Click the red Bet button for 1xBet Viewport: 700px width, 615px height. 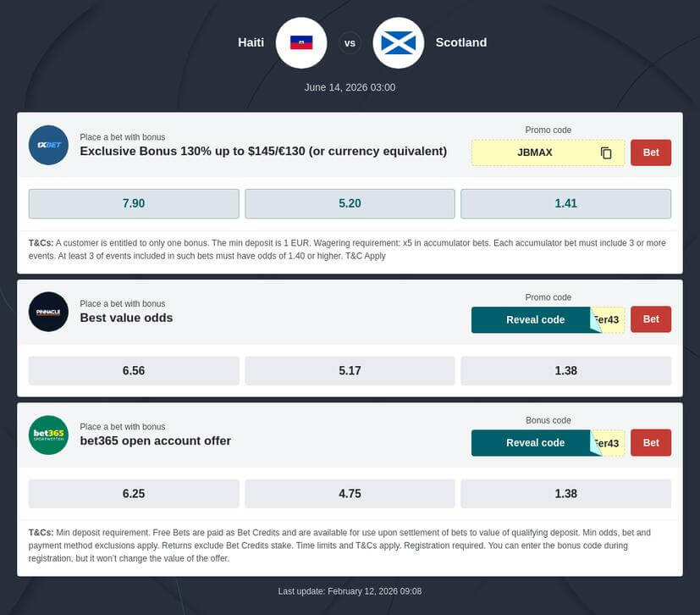pyautogui.click(x=650, y=152)
